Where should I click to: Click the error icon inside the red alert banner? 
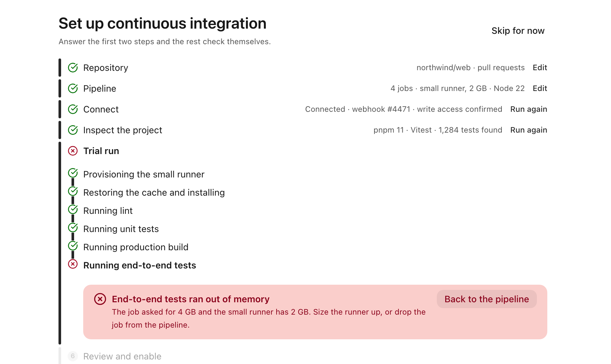[100, 299]
